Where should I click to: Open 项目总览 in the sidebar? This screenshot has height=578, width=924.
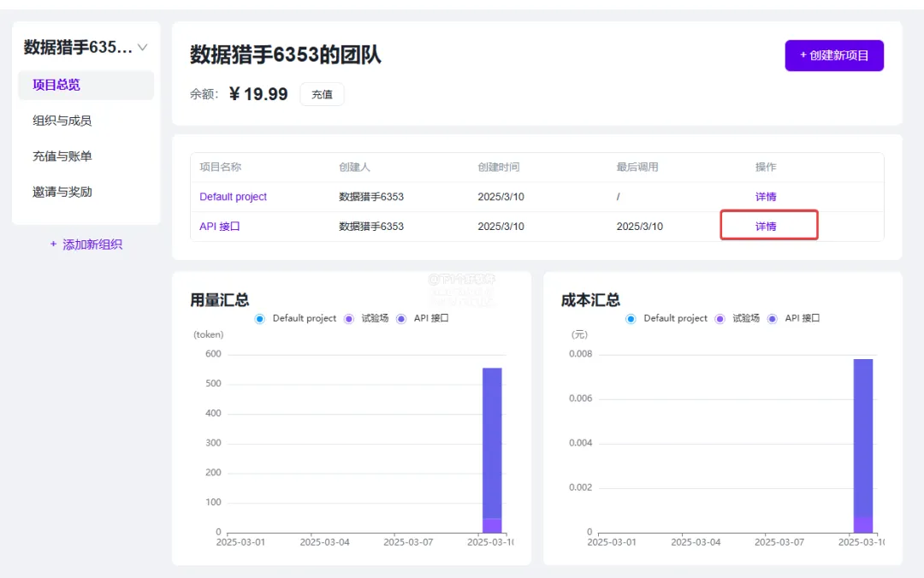56,85
